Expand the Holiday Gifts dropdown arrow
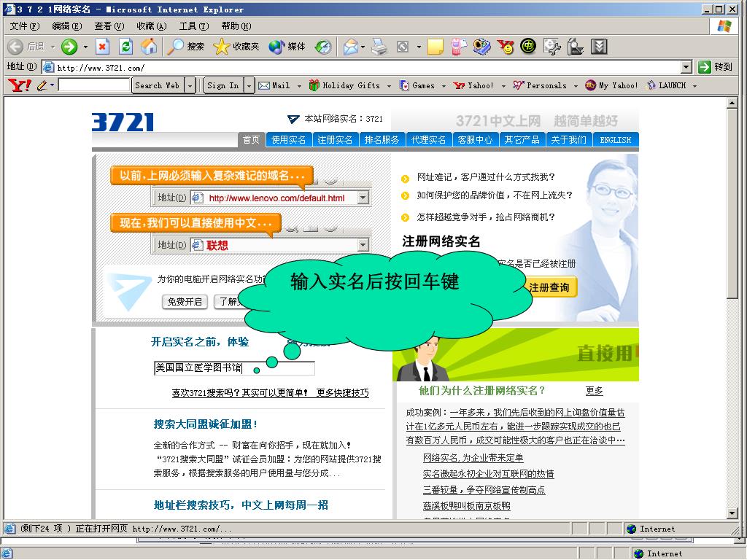 (x=390, y=86)
